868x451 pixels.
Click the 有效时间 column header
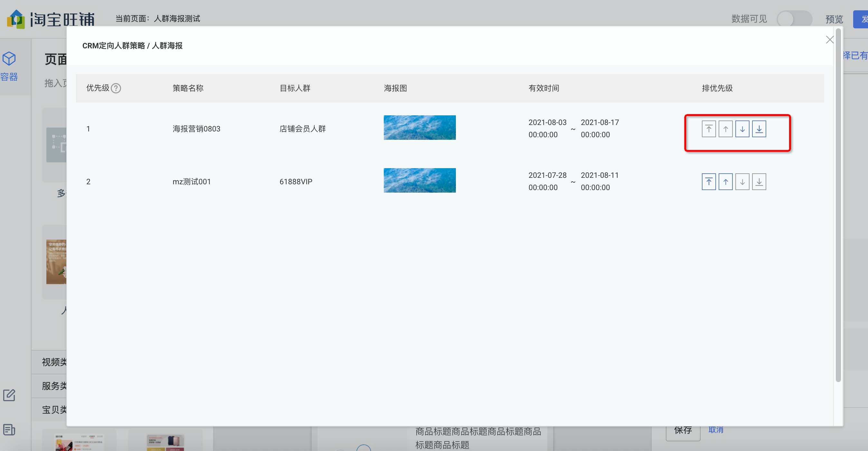tap(543, 88)
